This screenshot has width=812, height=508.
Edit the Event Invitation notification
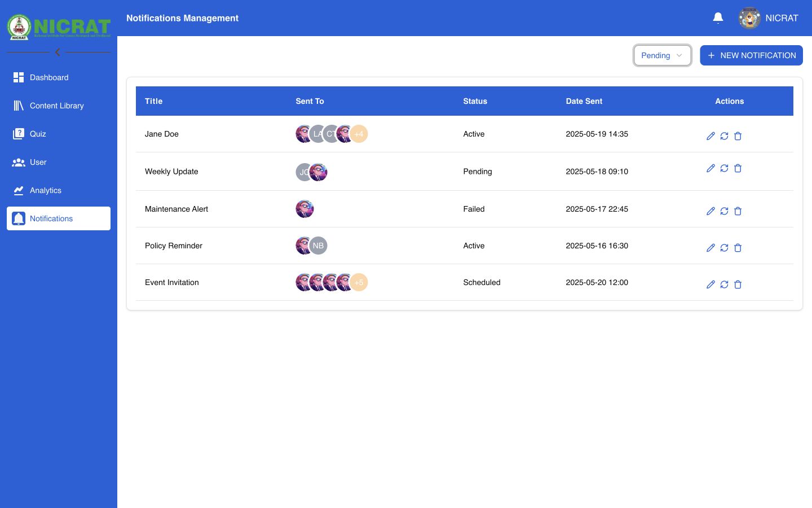tap(710, 284)
